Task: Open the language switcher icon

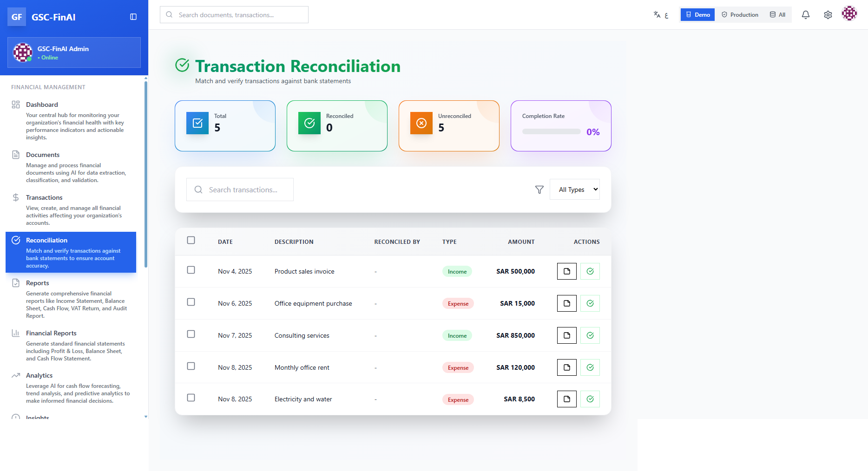Action: 657,14
